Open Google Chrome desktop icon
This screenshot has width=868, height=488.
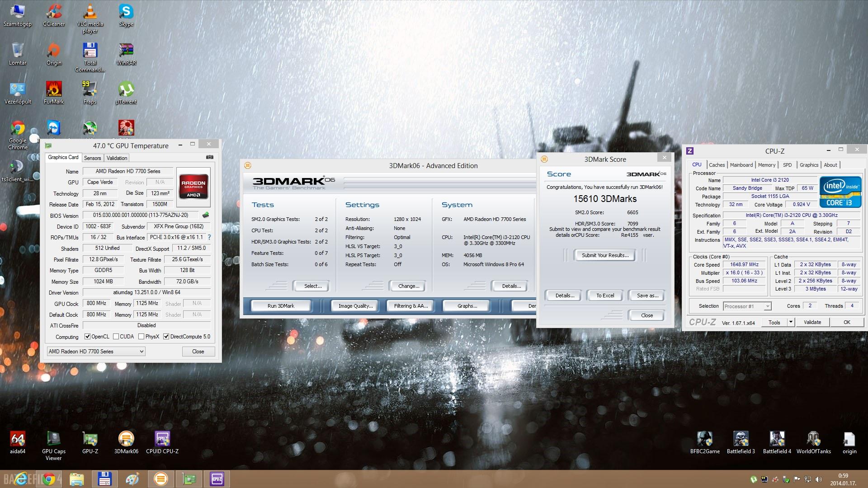coord(18,135)
